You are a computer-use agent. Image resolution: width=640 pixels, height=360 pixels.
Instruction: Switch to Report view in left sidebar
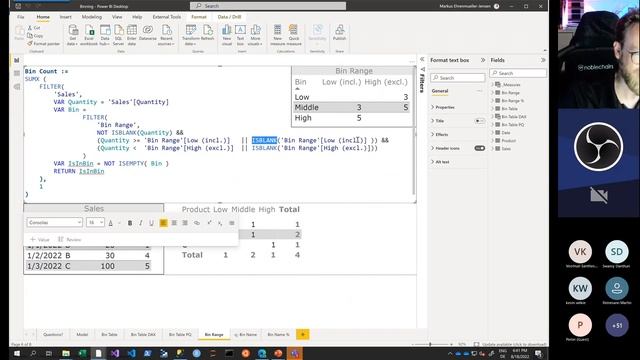[17, 60]
